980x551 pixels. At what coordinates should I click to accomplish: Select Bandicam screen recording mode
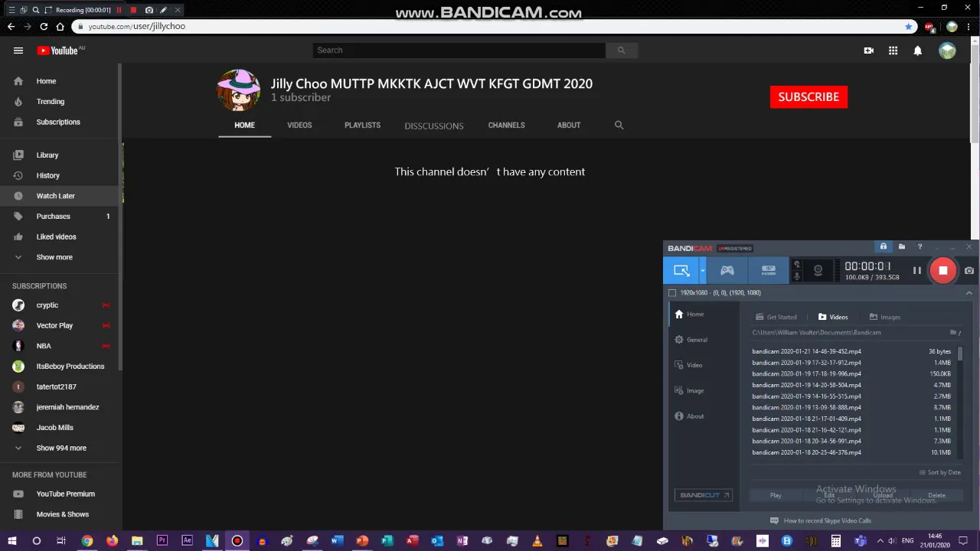[681, 270]
